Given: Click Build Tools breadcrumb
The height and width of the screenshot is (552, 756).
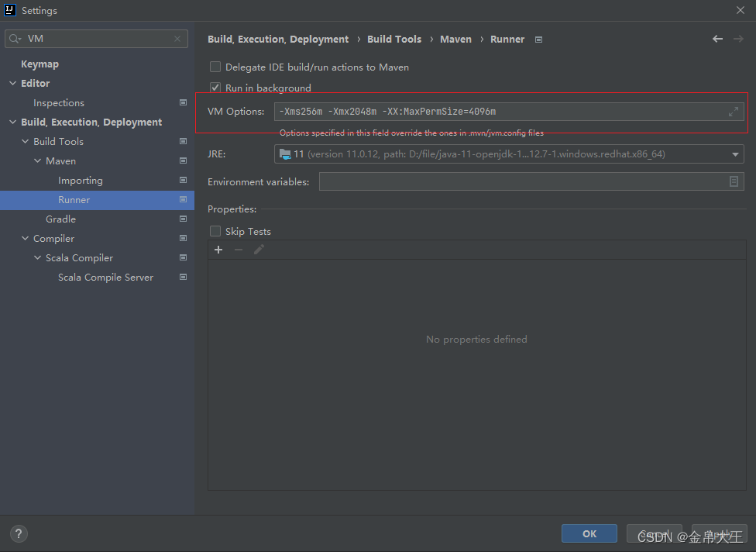Looking at the screenshot, I should (x=394, y=40).
